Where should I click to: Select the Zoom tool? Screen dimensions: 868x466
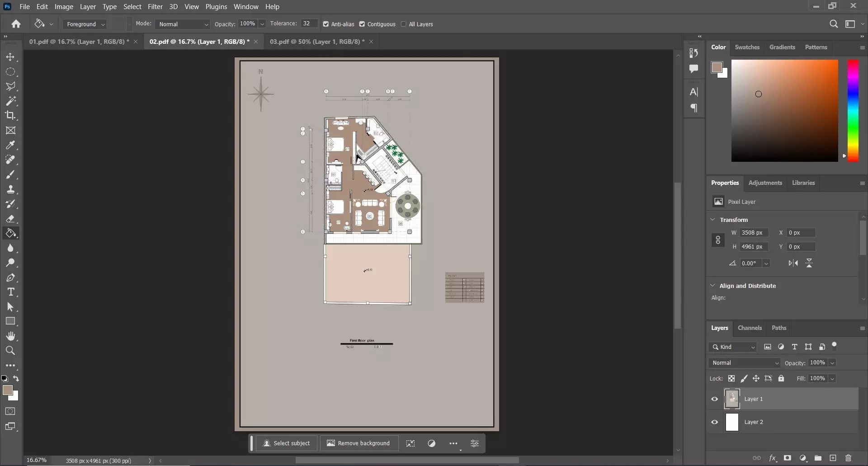[10, 351]
